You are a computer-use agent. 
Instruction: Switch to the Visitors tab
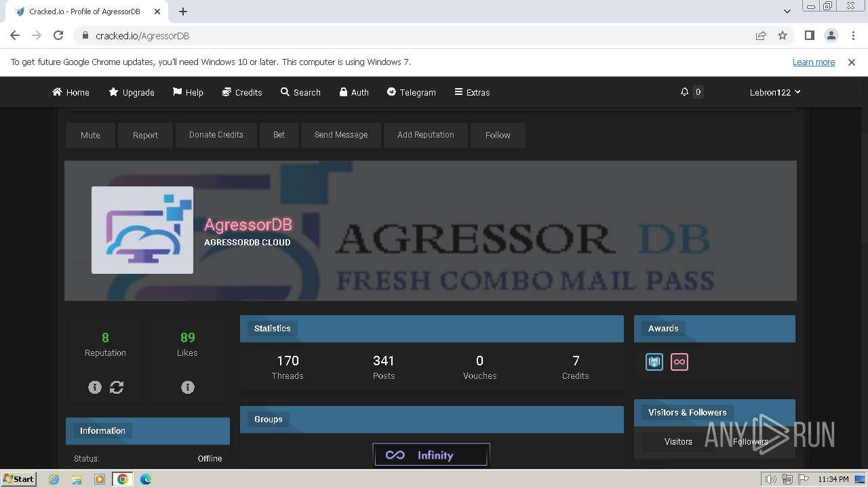[x=678, y=441]
